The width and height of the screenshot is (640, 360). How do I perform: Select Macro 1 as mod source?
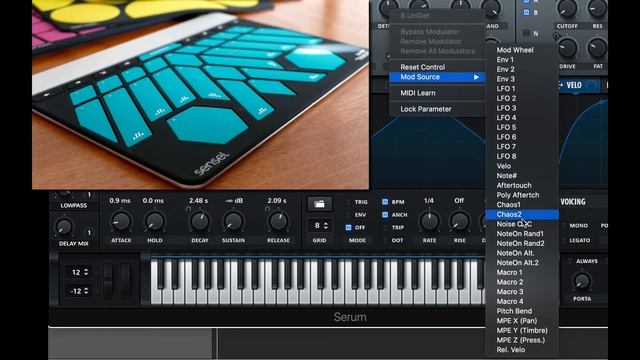(522, 272)
